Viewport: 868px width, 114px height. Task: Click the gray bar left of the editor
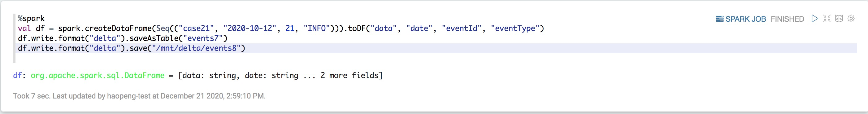tap(14, 38)
